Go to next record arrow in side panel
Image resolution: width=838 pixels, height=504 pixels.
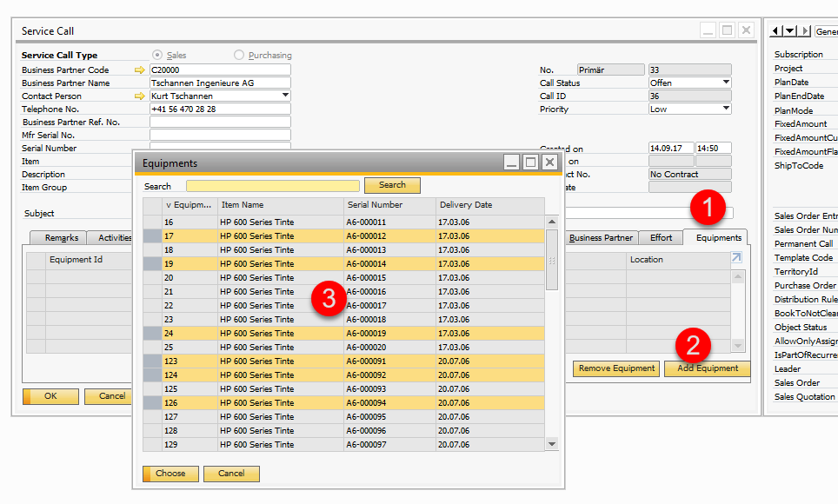click(x=805, y=31)
